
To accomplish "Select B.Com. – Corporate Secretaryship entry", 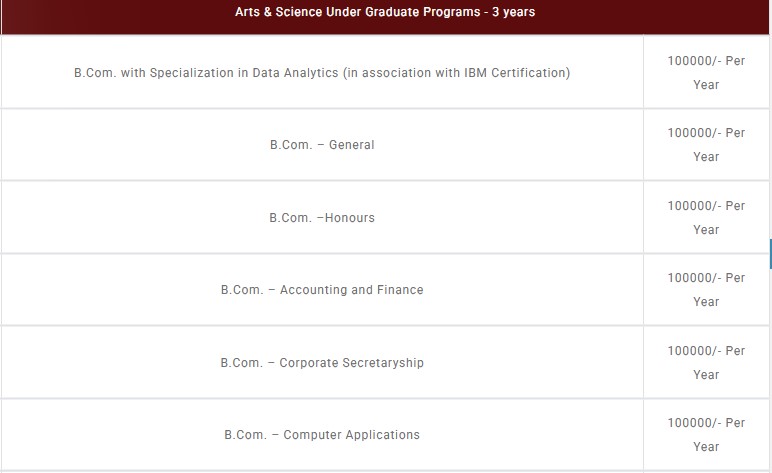I will pyautogui.click(x=322, y=363).
